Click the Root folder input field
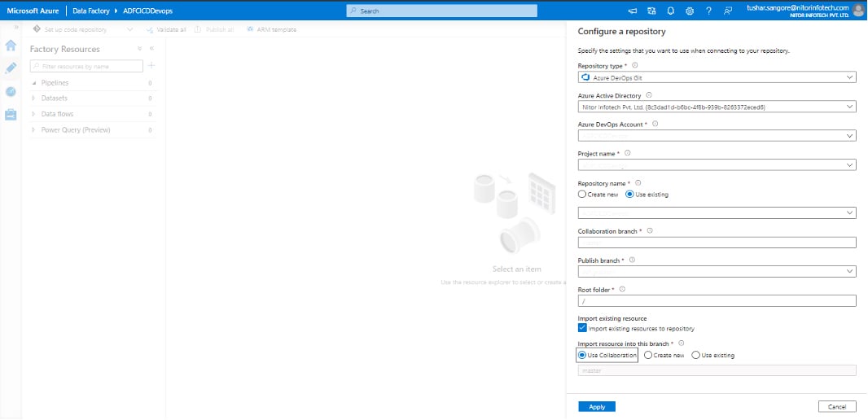Screen dimensions: 868x420 pyautogui.click(x=717, y=300)
